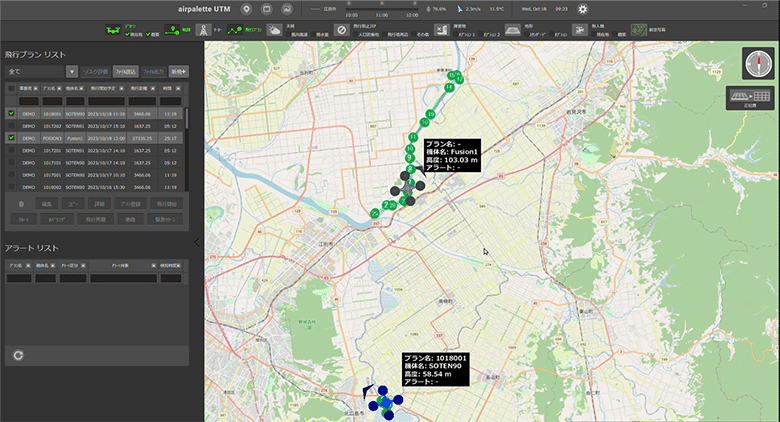Click the compass icon on the map
Image resolution: width=780 pixels, height=422 pixels.
click(x=757, y=63)
